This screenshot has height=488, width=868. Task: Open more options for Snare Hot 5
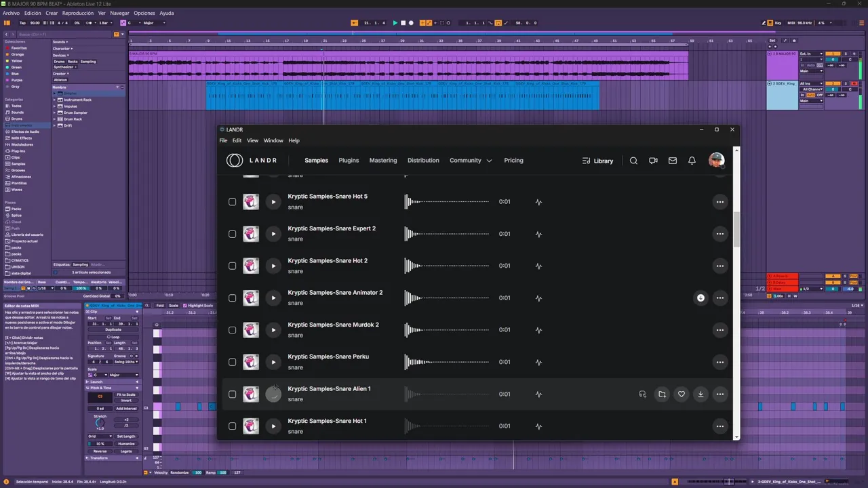[x=720, y=201]
